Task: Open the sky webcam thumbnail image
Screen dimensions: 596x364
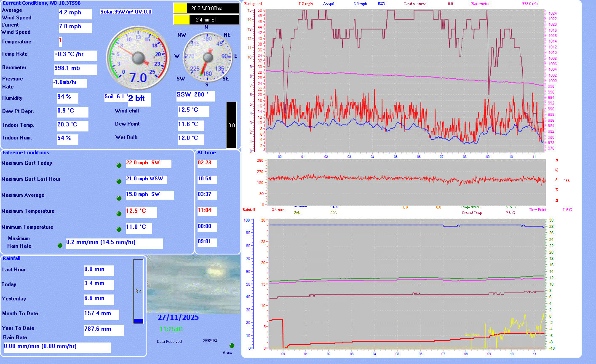Action: coord(193,284)
